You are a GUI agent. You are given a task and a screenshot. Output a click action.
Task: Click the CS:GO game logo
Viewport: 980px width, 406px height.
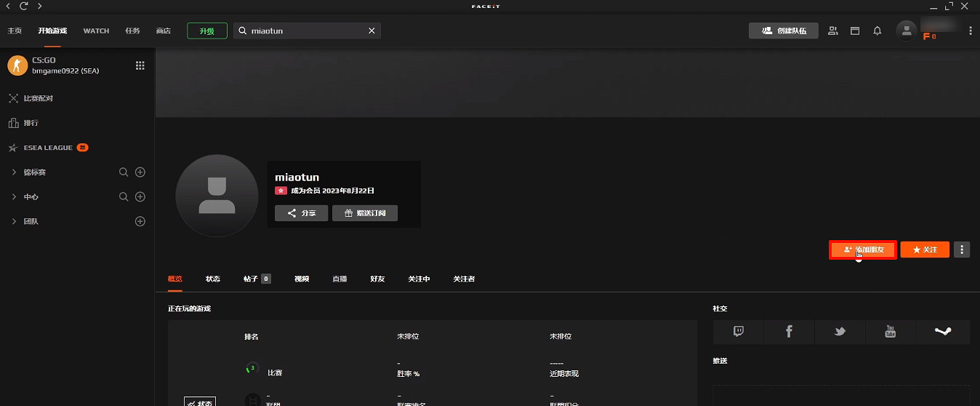(x=17, y=65)
